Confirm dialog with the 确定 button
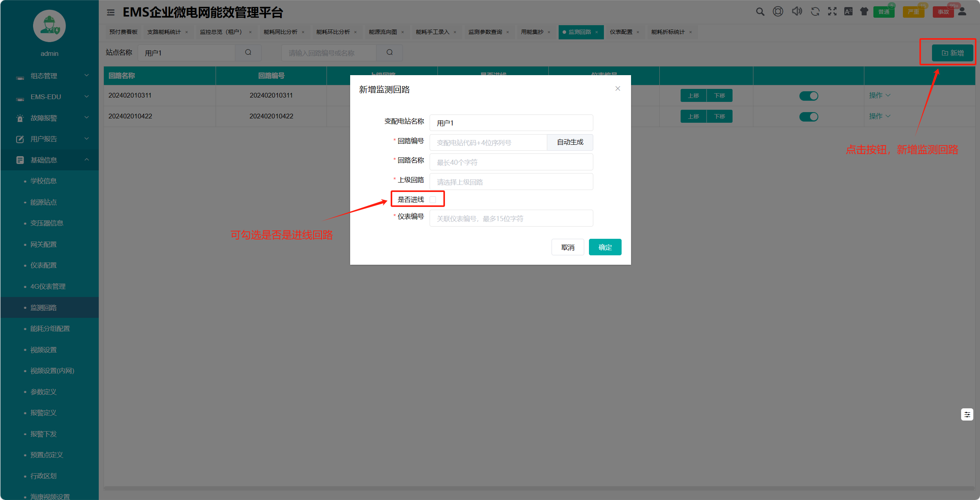This screenshot has width=980, height=500. click(x=605, y=247)
